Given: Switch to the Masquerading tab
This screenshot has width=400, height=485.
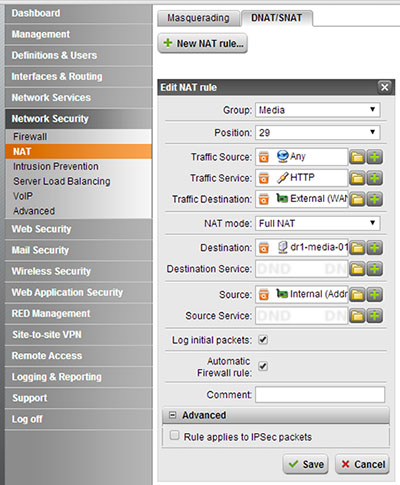Looking at the screenshot, I should [198, 18].
